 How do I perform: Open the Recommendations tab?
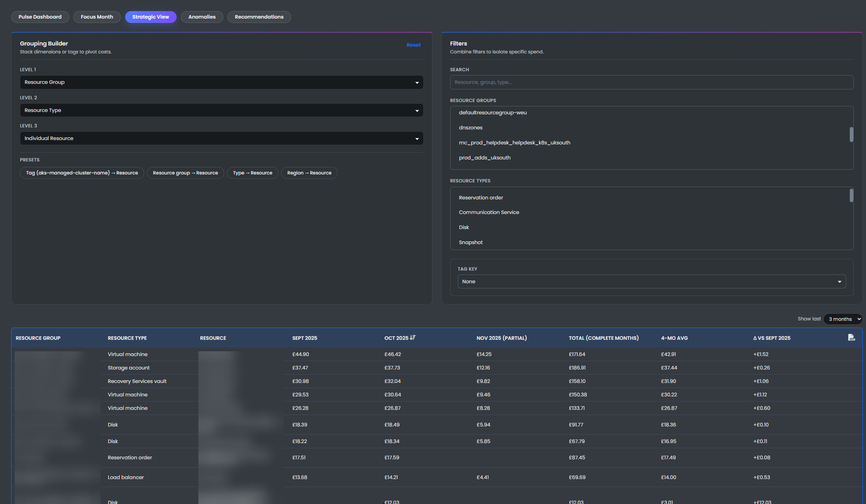(259, 17)
